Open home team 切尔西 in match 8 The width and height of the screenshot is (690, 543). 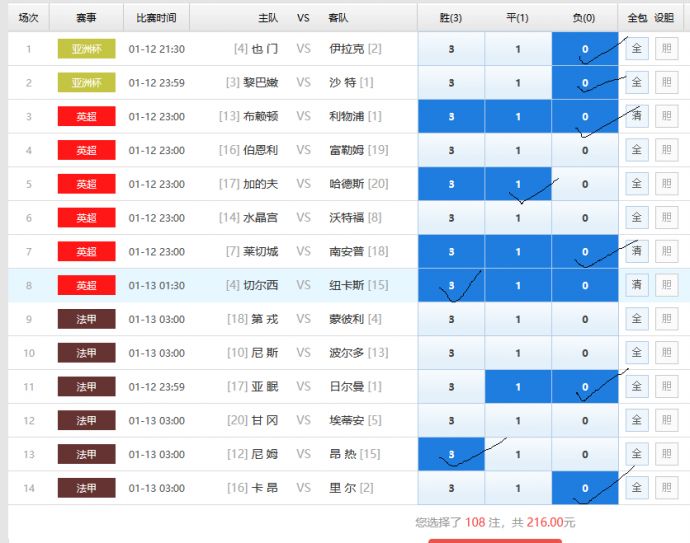(262, 285)
